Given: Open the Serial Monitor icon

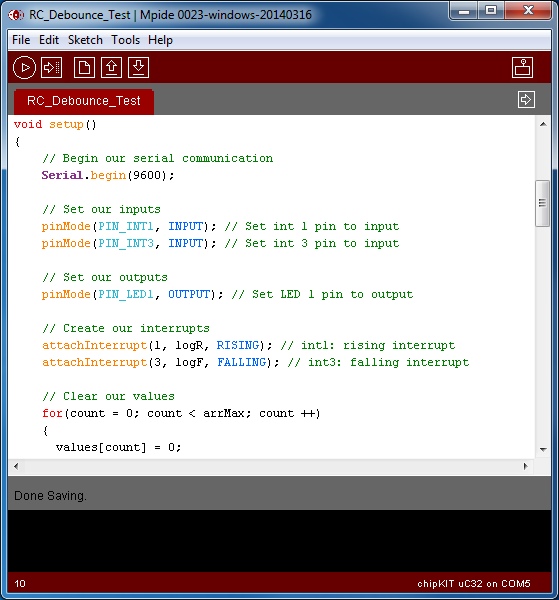Looking at the screenshot, I should [522, 68].
